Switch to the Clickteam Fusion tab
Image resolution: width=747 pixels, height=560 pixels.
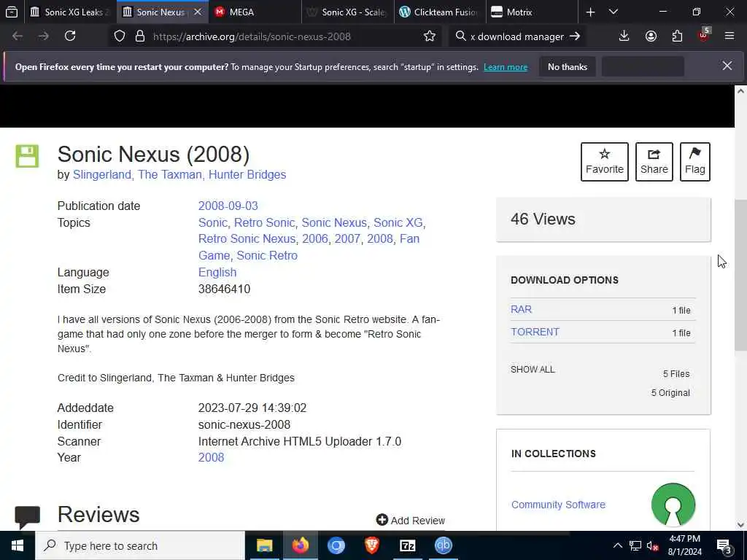[x=440, y=12]
